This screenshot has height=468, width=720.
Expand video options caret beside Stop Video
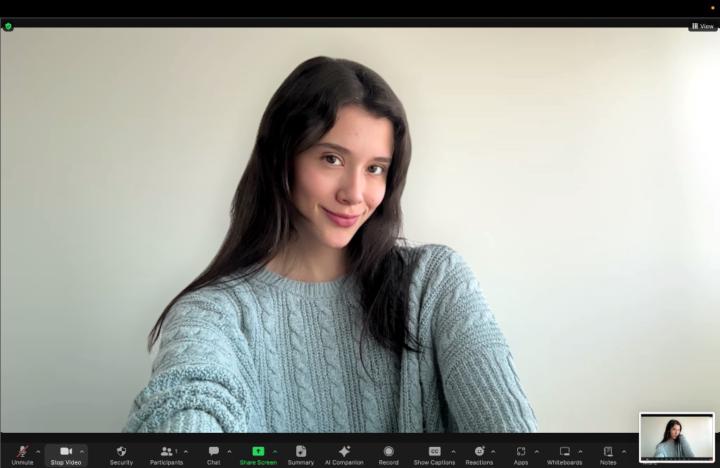tap(82, 452)
